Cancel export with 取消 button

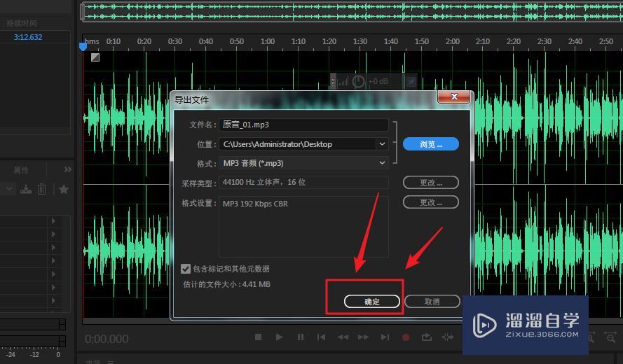point(432,301)
